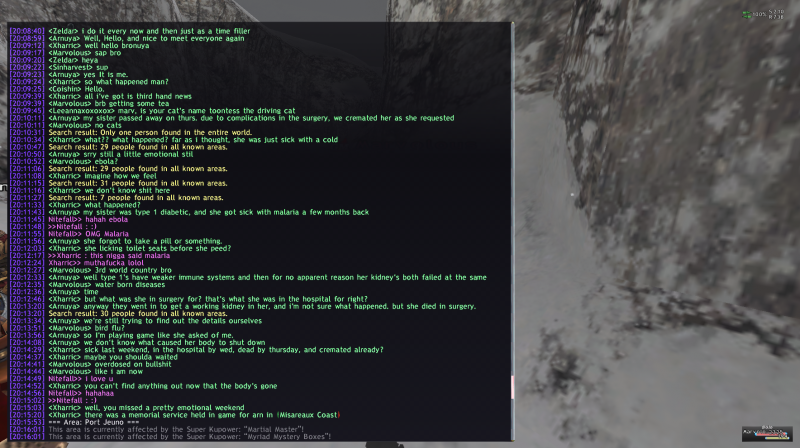Viewport: 800px width, 448px height.
Task: Click the Misareaux Coast auto-translate phrase
Action: pyautogui.click(x=308, y=415)
